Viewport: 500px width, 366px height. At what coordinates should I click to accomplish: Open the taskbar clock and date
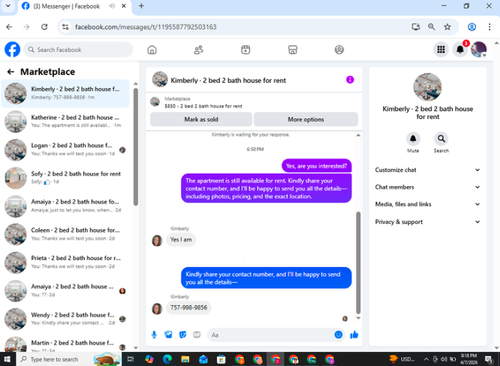[469, 359]
